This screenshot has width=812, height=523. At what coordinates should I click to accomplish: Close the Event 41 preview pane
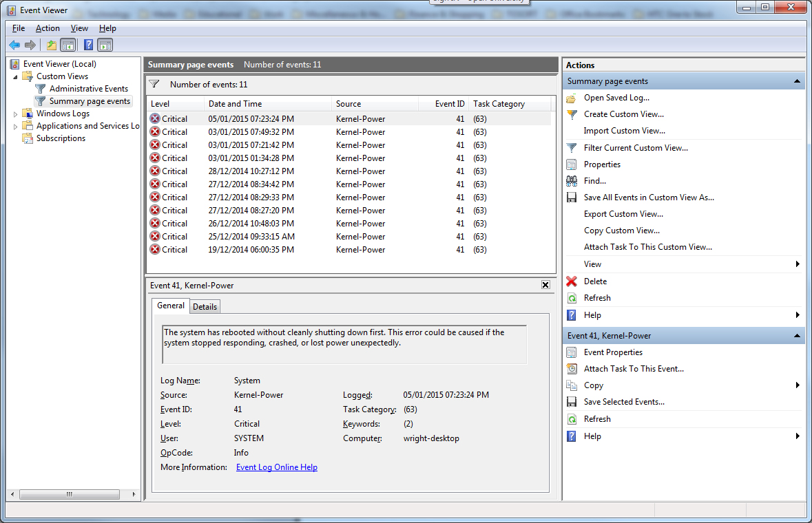(x=545, y=285)
